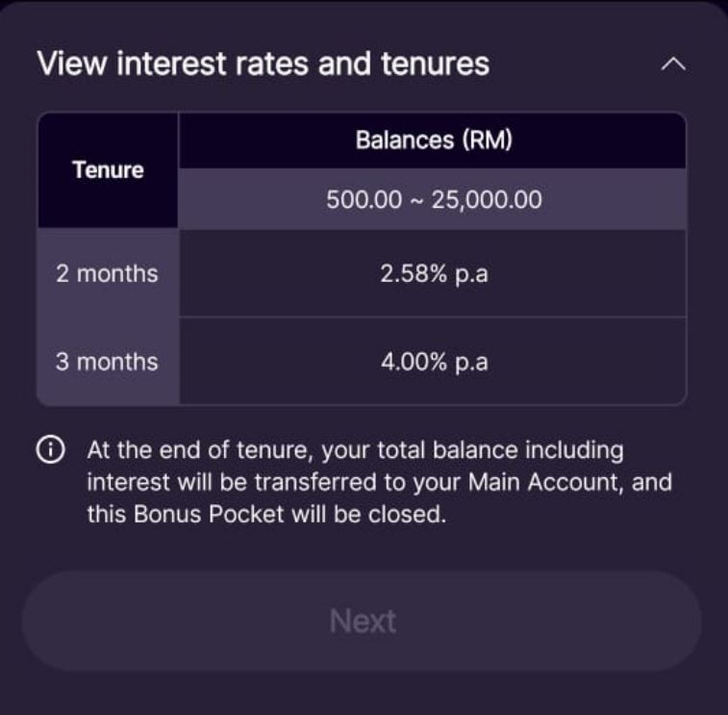Click the end of tenure notice text
This screenshot has width=728, height=715.
coord(379,482)
